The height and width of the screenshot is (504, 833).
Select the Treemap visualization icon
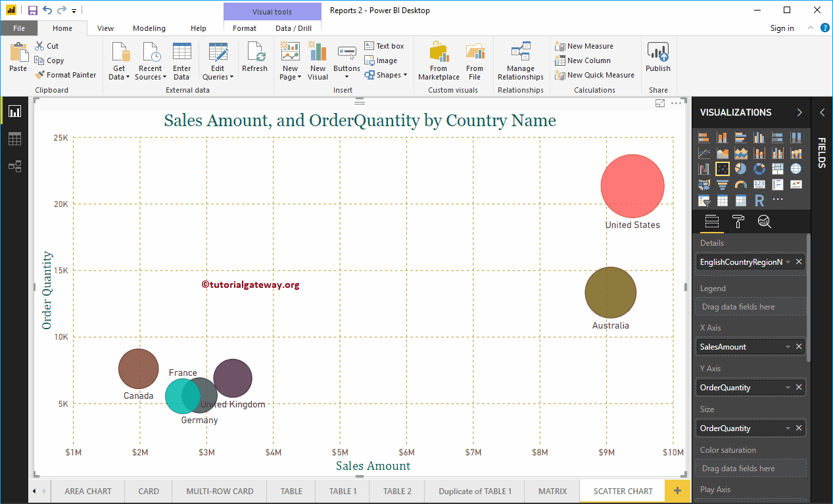coord(777,168)
